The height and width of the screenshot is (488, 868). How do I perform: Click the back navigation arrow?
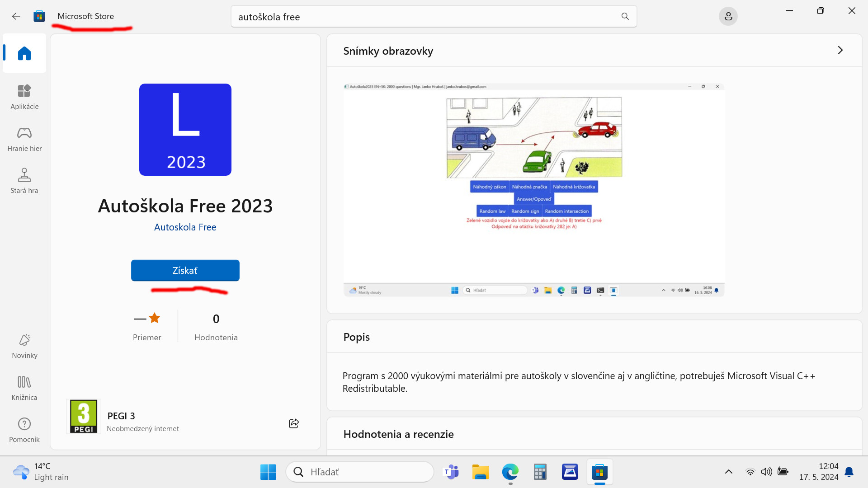16,16
